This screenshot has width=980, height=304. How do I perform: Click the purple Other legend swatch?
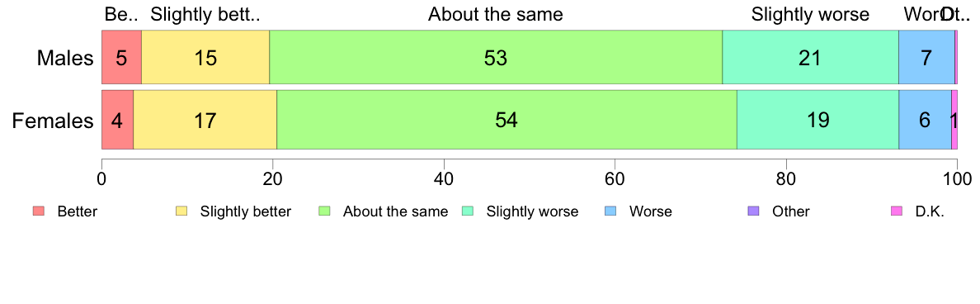754,211
